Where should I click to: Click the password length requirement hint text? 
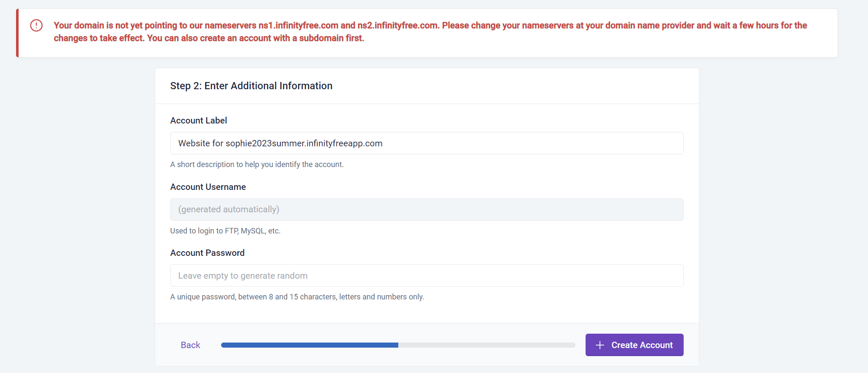[297, 297]
